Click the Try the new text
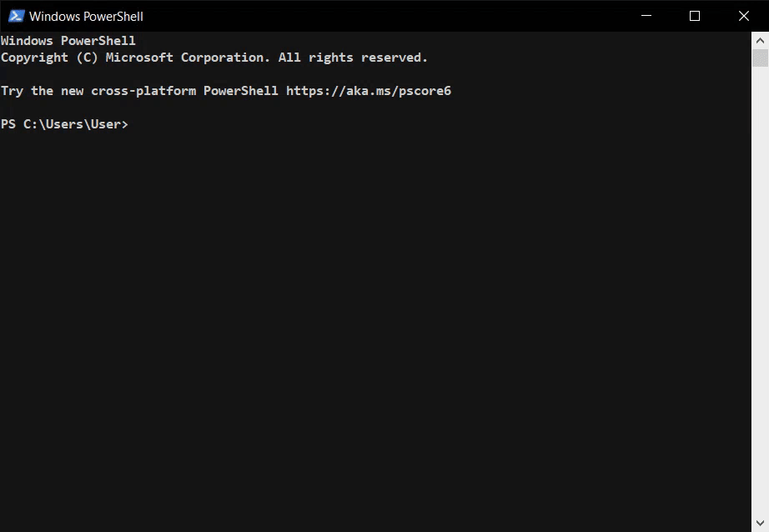The image size is (769, 532). (x=43, y=91)
